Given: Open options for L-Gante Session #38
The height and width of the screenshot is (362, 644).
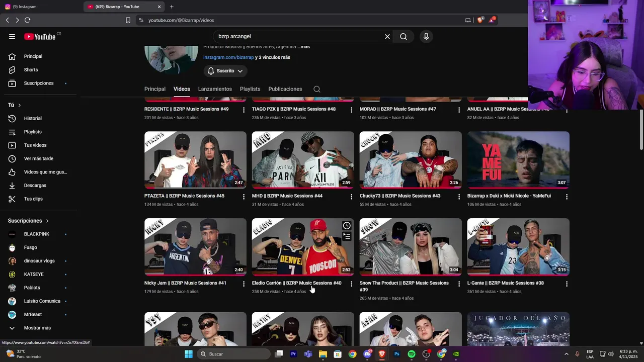Looking at the screenshot, I should pyautogui.click(x=567, y=284).
